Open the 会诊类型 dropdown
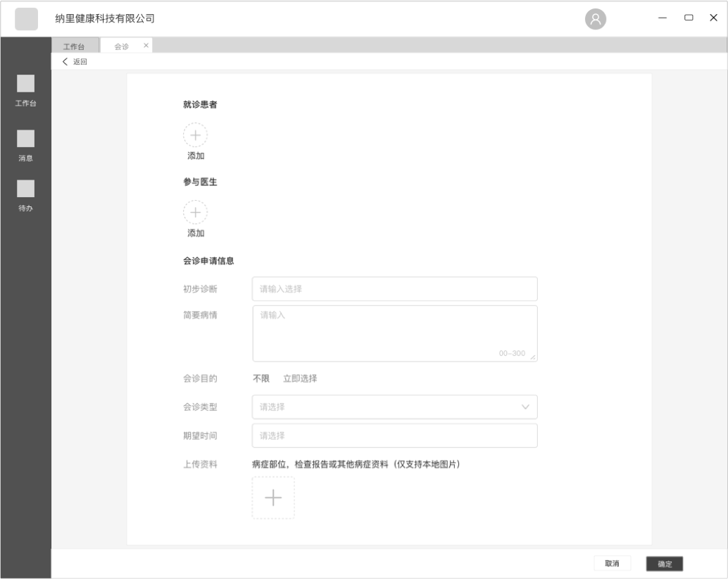Viewport: 728px width, 579px height. click(x=394, y=406)
